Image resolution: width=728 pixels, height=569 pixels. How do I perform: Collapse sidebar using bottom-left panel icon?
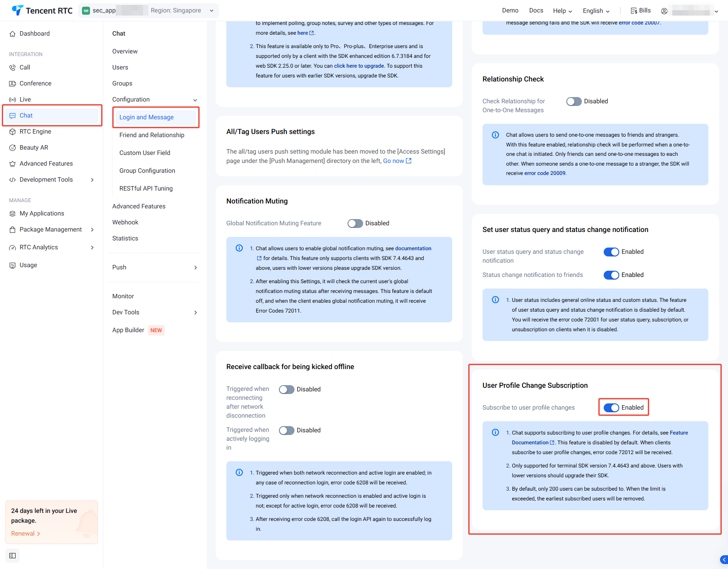click(12, 556)
